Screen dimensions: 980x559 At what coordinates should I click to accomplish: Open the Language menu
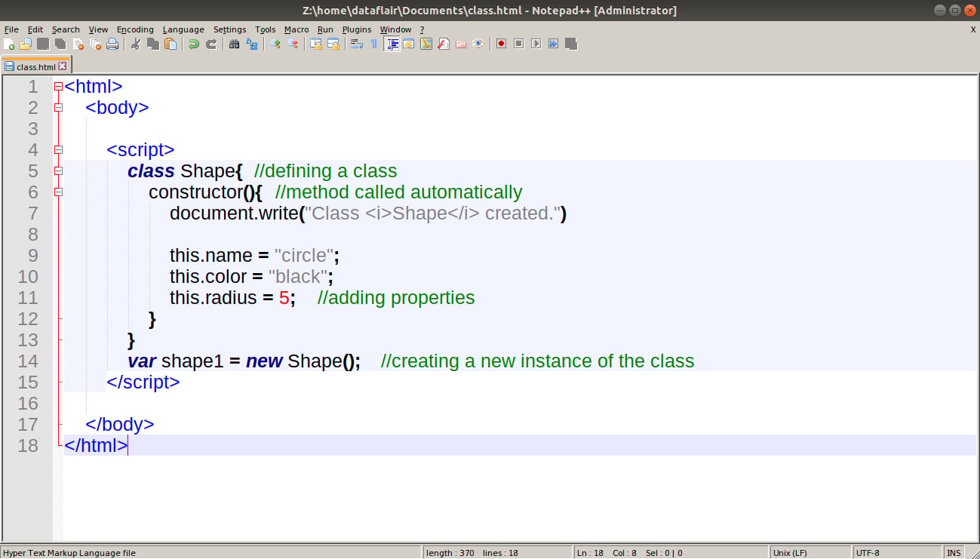[x=183, y=29]
